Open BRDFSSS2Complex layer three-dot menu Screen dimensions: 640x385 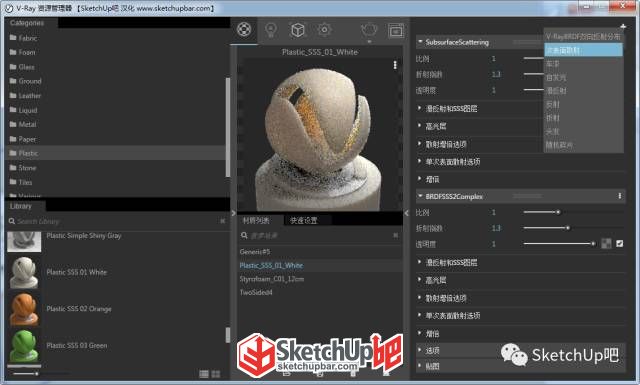pos(620,196)
